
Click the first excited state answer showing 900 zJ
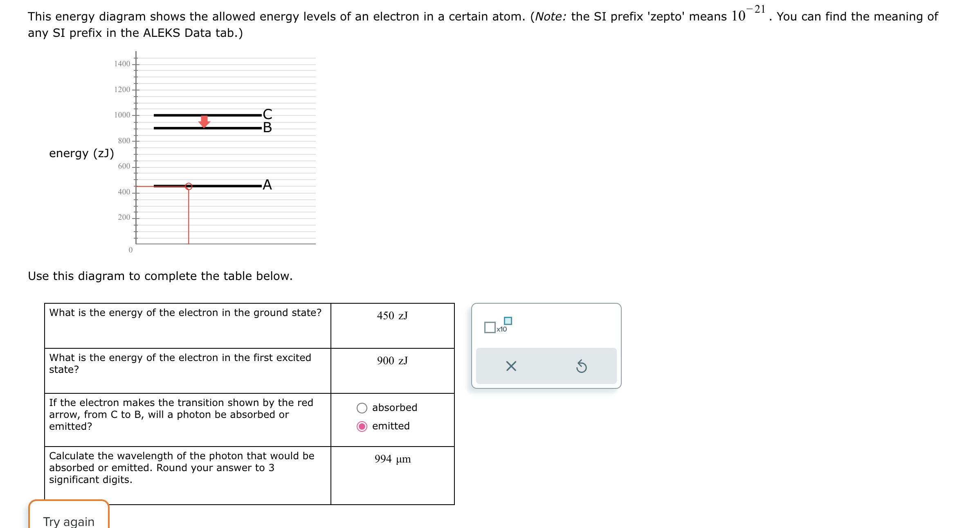pos(392,360)
